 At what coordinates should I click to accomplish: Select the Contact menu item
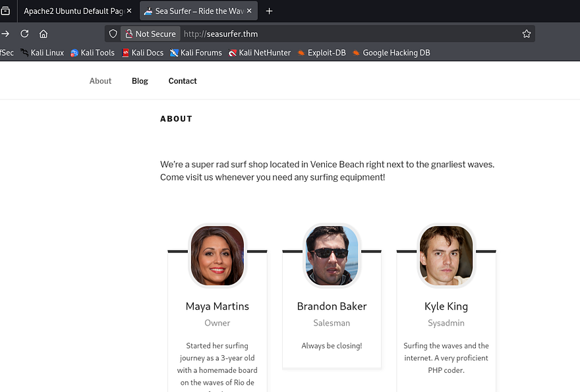pos(183,81)
